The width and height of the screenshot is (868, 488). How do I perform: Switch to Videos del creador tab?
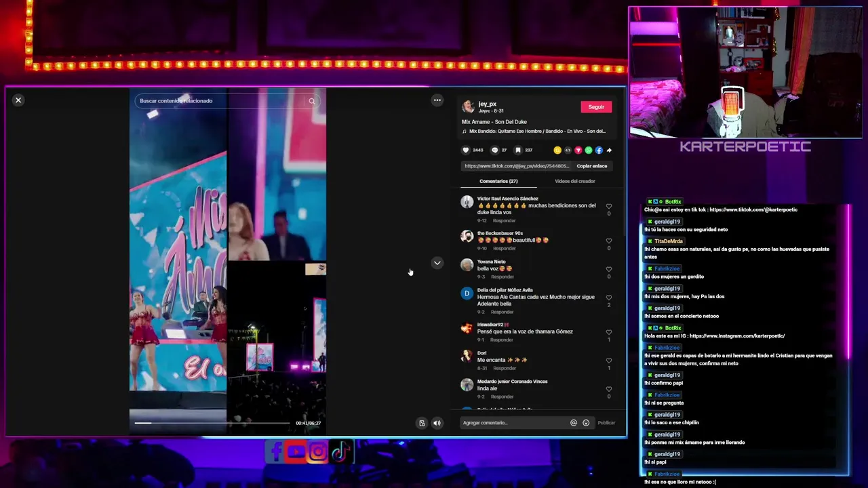point(574,182)
